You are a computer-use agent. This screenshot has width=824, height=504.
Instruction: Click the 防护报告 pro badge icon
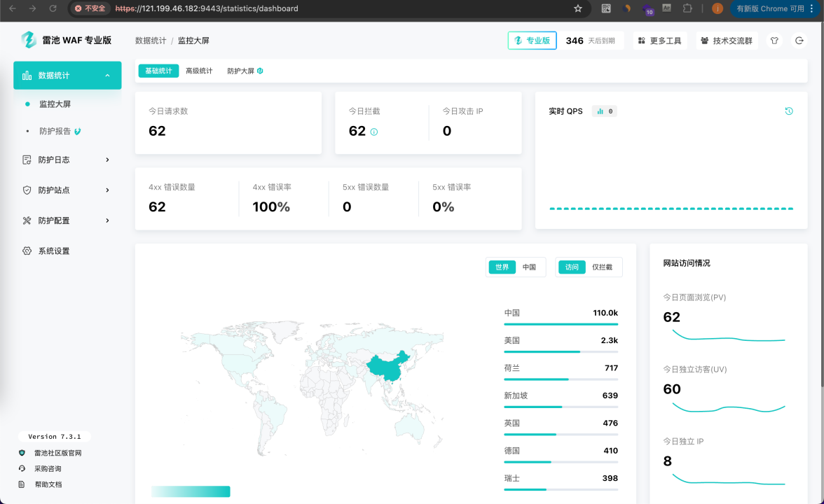[77, 132]
